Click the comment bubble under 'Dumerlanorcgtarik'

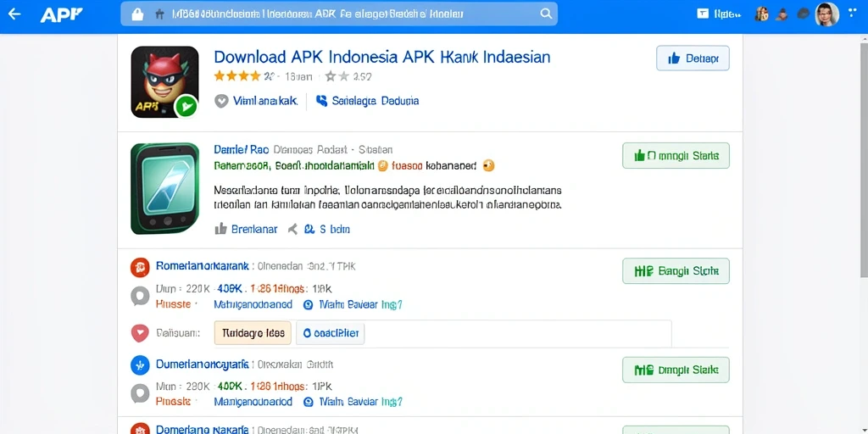click(x=140, y=394)
